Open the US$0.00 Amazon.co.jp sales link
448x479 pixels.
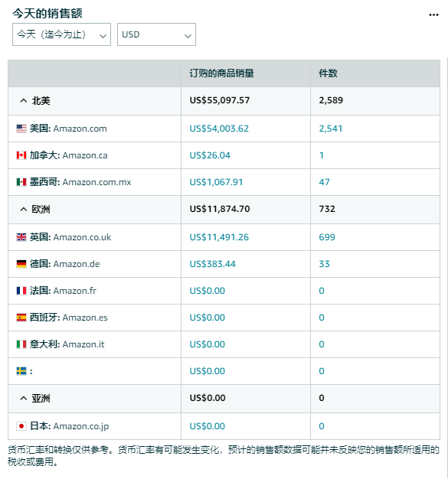pyautogui.click(x=207, y=426)
